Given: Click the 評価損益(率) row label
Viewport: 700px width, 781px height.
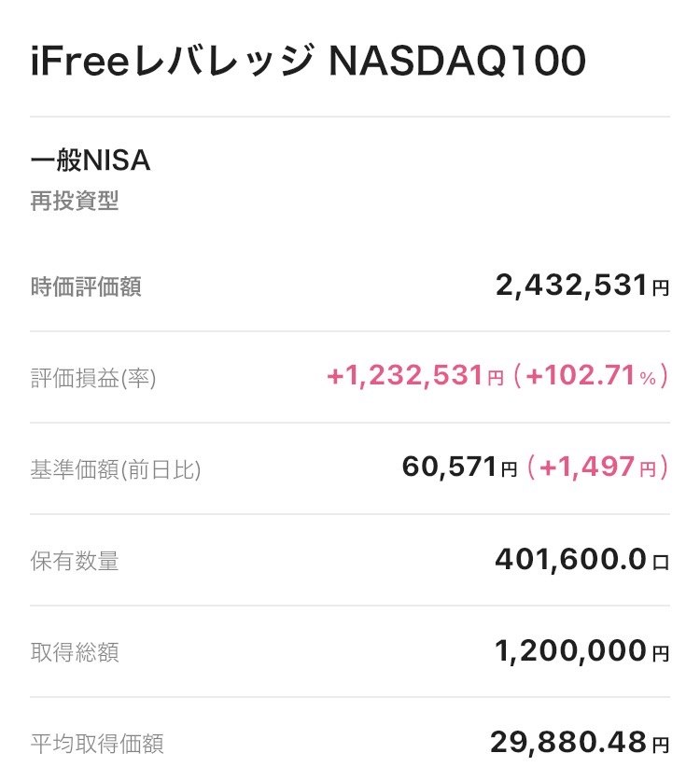Looking at the screenshot, I should [93, 377].
